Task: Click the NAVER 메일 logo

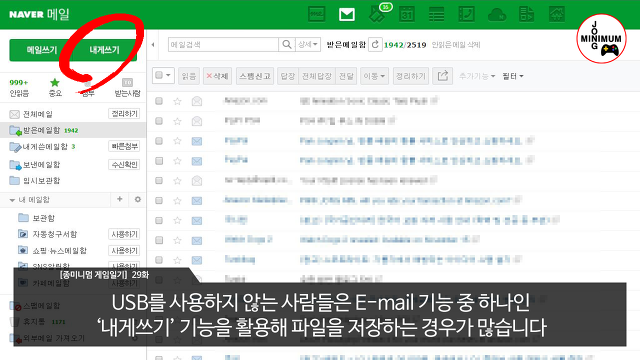Action: pos(39,14)
